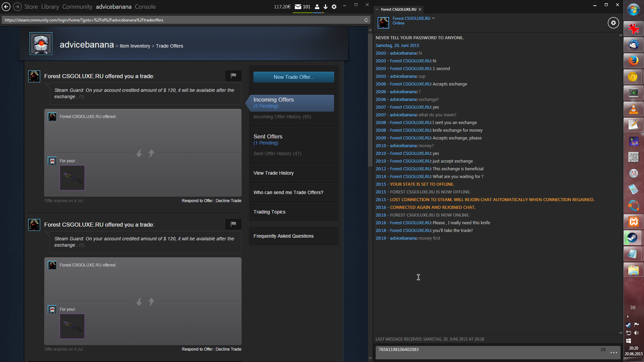Open the Library menu
The width and height of the screenshot is (644, 362).
50,6
